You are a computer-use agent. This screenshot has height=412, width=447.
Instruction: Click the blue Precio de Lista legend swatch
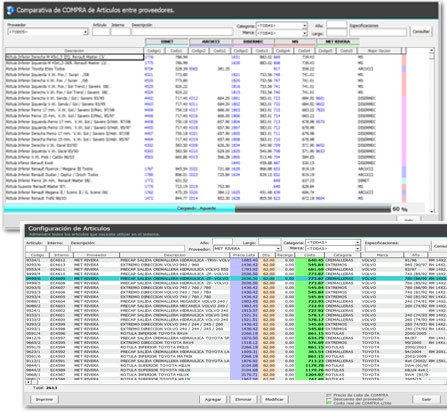[329, 395]
